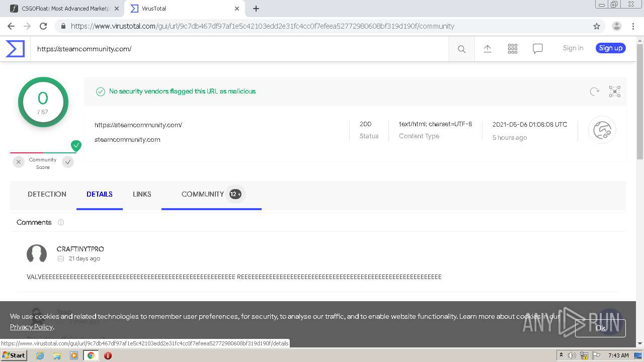
Task: Click the red Opera taskbar icon
Action: pyautogui.click(x=108, y=355)
